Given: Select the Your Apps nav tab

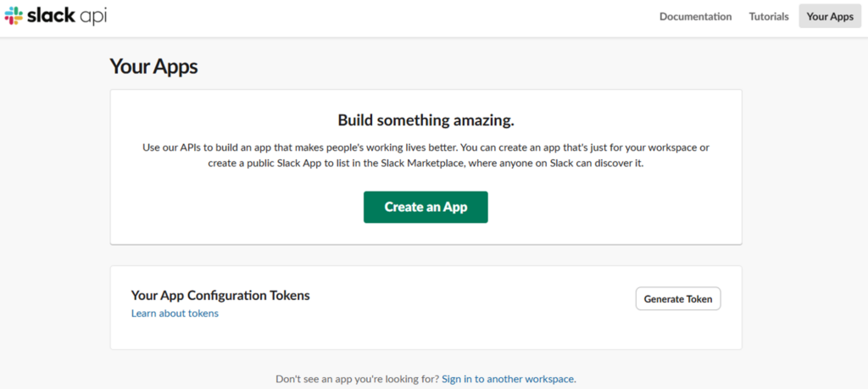Looking at the screenshot, I should (x=829, y=17).
